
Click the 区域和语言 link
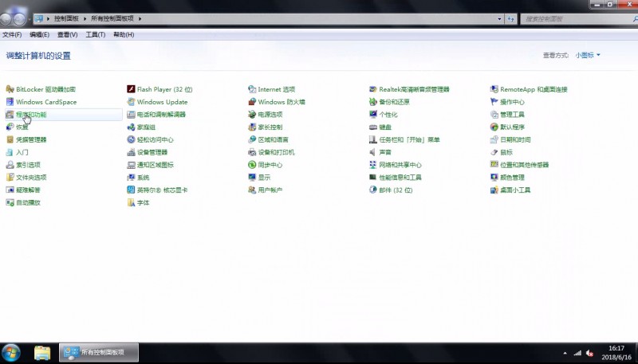coord(273,139)
